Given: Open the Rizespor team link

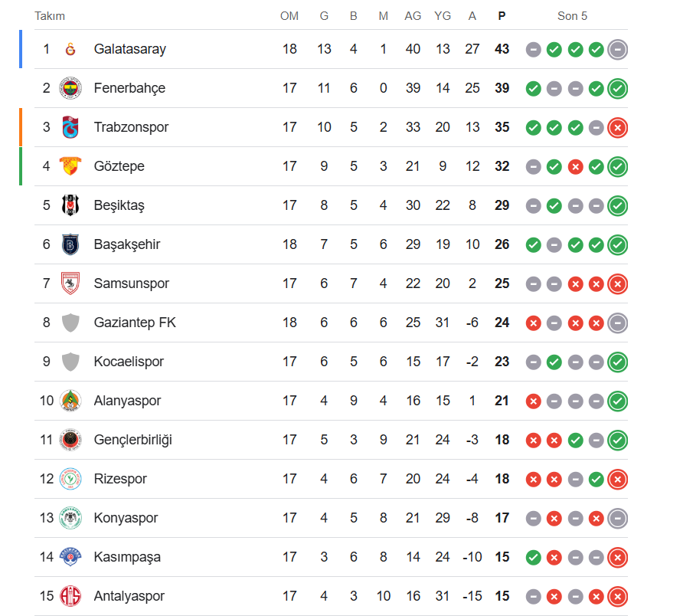Looking at the screenshot, I should coord(120,479).
